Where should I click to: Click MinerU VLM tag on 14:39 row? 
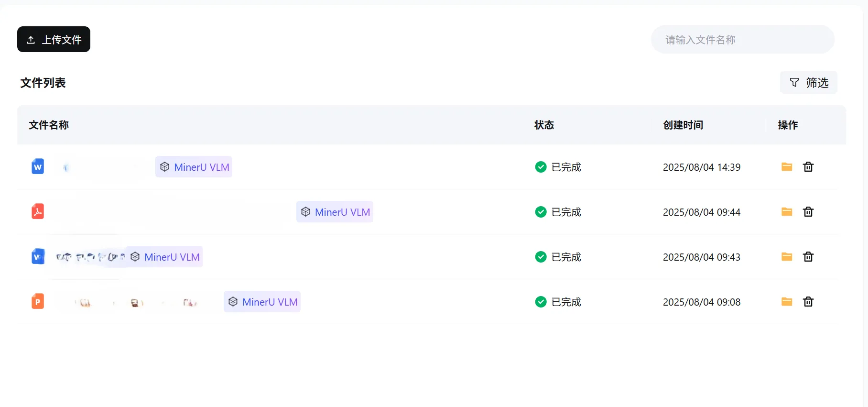click(194, 167)
